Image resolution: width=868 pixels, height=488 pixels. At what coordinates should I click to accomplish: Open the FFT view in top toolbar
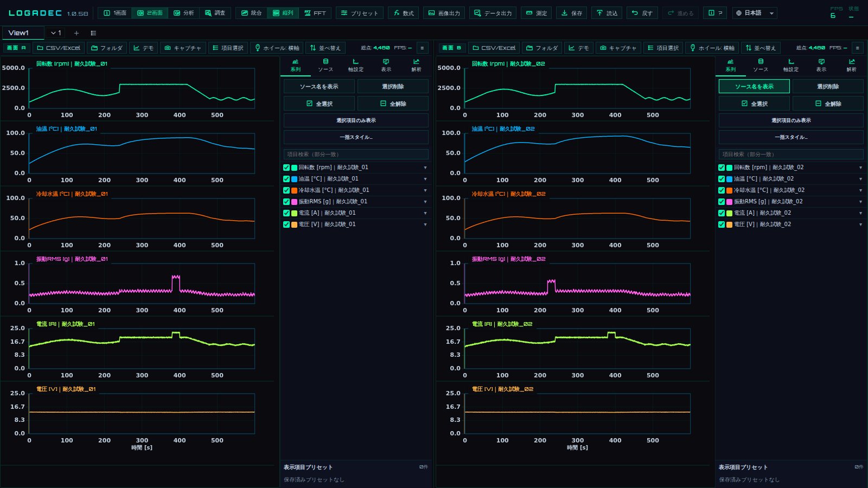click(x=315, y=13)
